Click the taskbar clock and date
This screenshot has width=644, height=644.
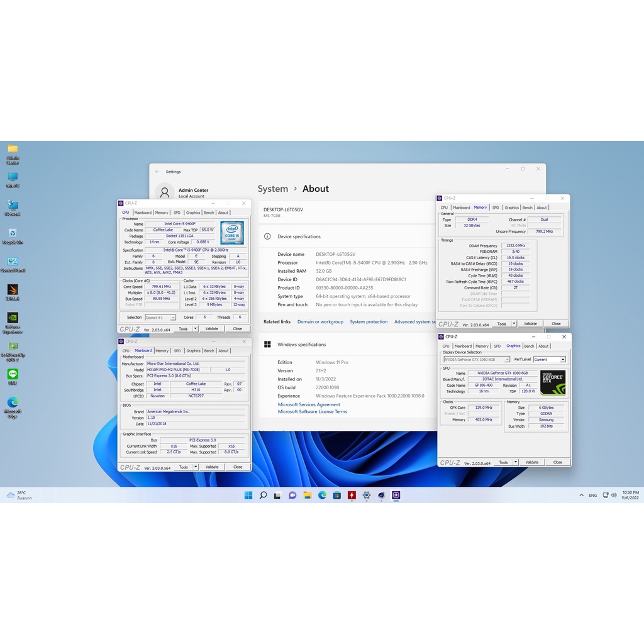pos(630,495)
